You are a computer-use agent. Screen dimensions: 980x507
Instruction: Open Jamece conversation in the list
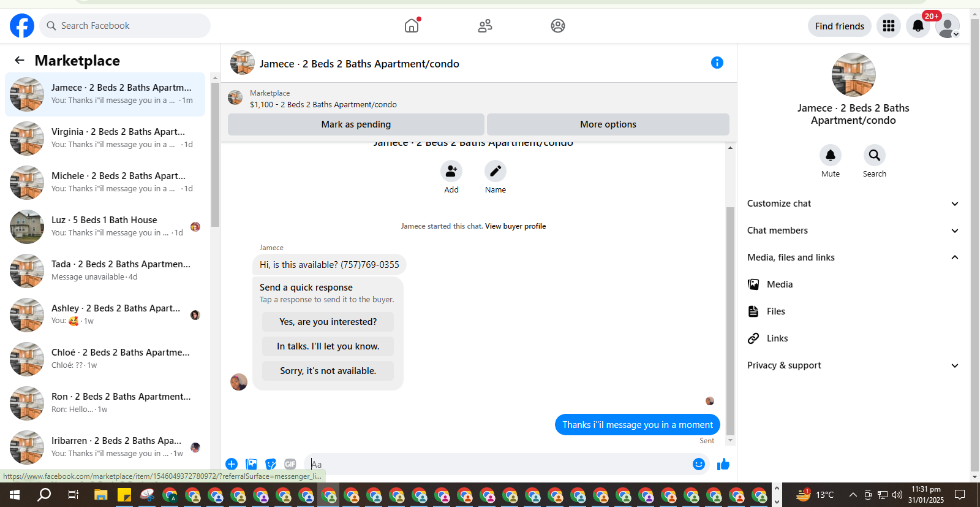coord(105,94)
